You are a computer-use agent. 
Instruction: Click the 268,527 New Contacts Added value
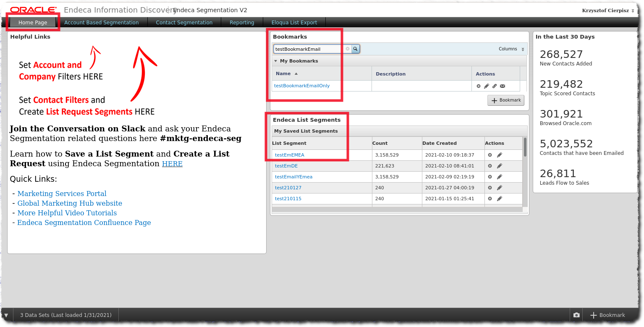tap(561, 55)
